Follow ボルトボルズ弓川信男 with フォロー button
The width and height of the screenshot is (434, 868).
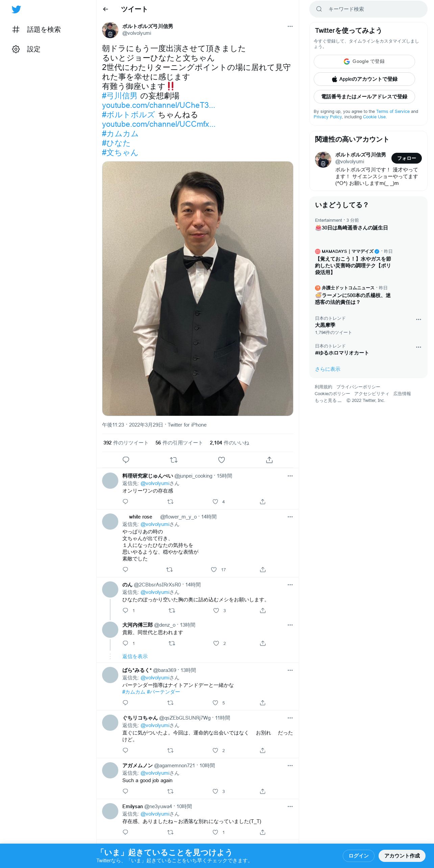point(407,158)
